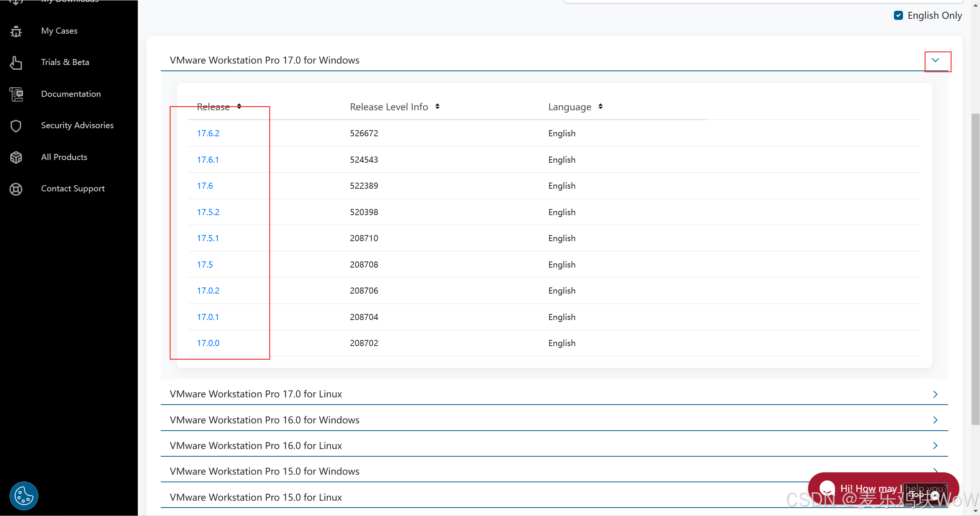Sort by Language column arrows
Screen dimensions: 980x516
600,106
